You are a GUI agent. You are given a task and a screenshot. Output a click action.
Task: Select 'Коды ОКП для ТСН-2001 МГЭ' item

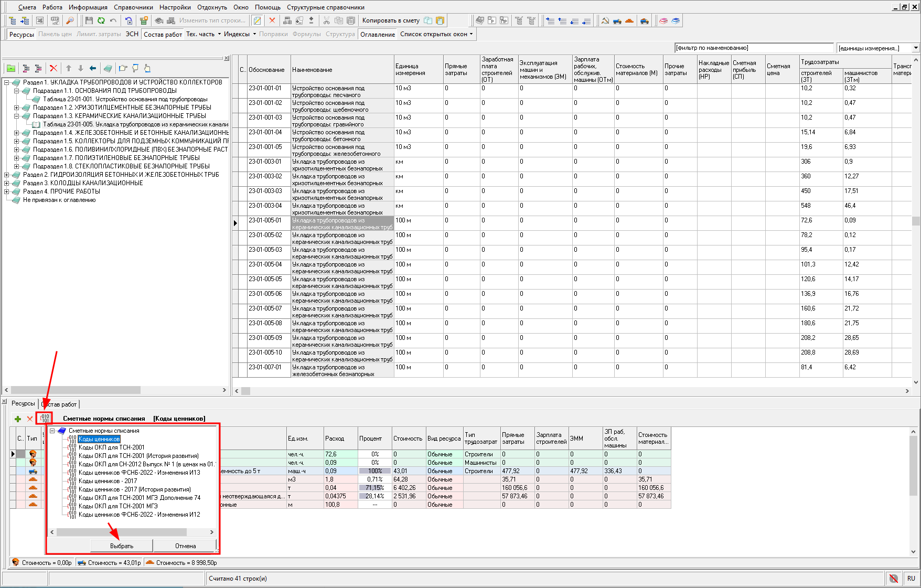(x=118, y=506)
